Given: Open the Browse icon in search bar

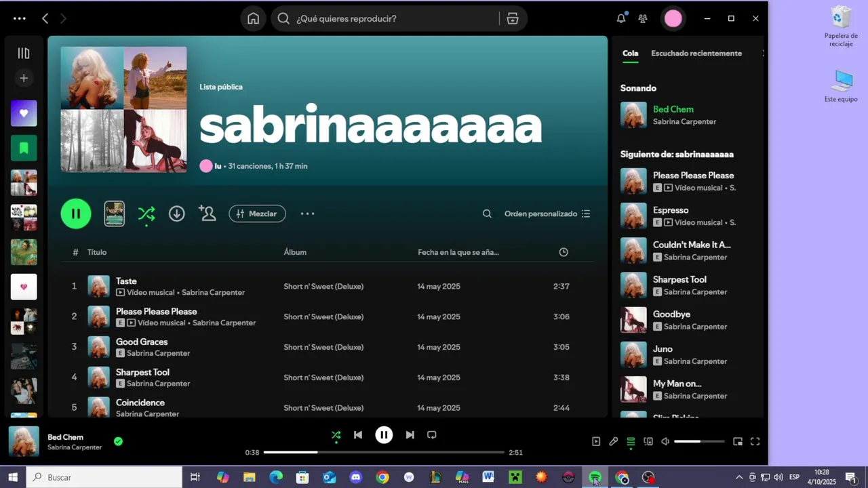Looking at the screenshot, I should pyautogui.click(x=513, y=18).
